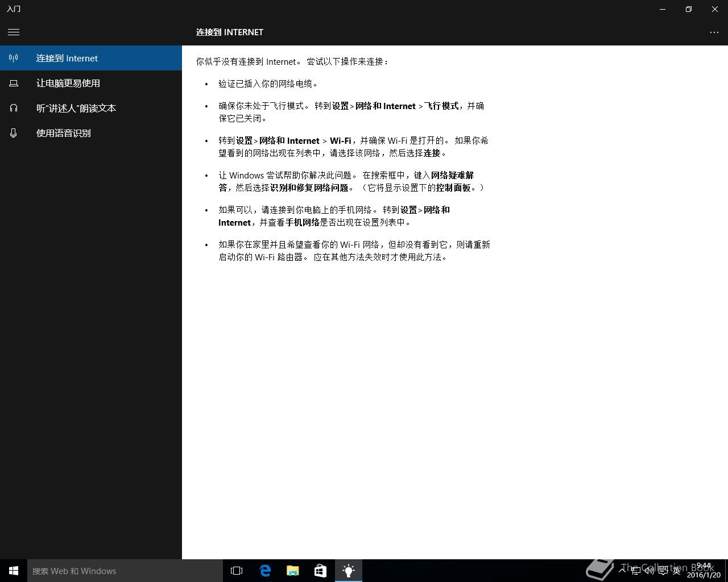Open the clock showing 2016/1/20
Screen dimensions: 728x582
[x=704, y=571]
